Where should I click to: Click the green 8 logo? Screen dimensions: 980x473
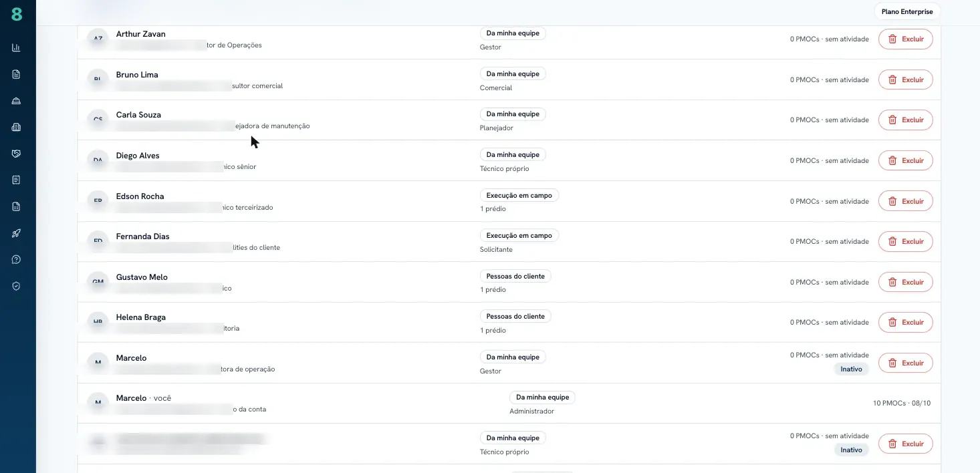coord(17,14)
